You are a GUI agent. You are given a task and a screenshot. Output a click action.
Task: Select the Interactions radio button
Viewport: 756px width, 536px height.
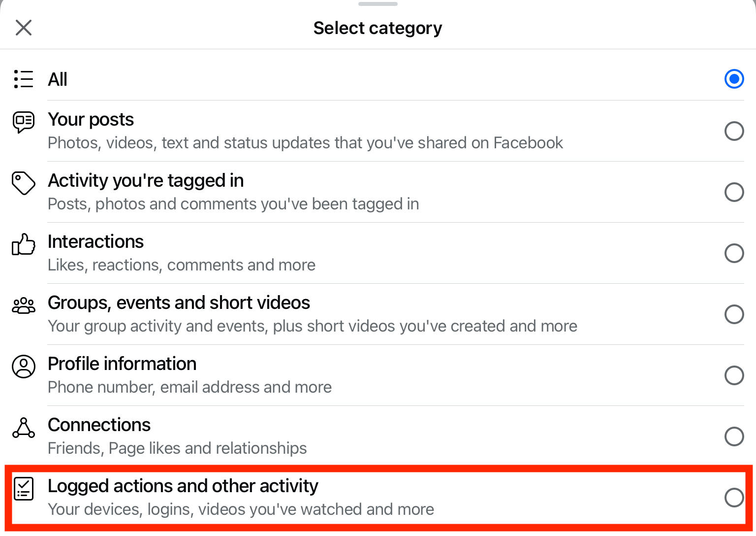click(734, 253)
